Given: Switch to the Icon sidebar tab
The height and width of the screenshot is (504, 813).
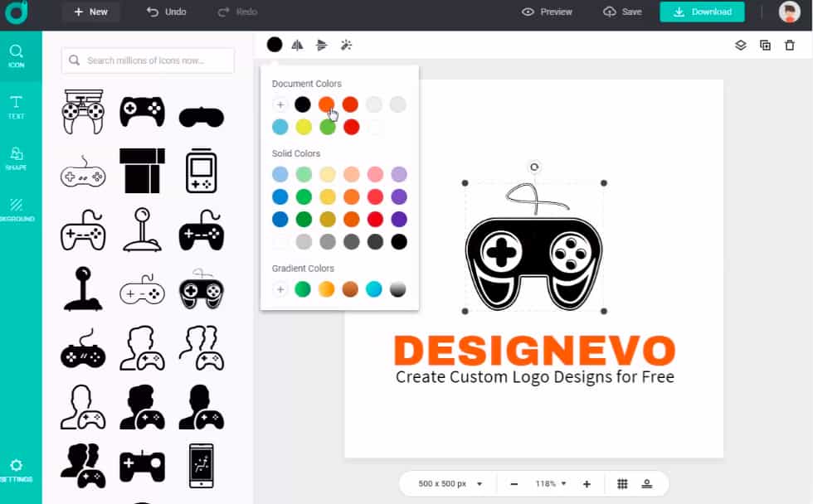Looking at the screenshot, I should 16,56.
